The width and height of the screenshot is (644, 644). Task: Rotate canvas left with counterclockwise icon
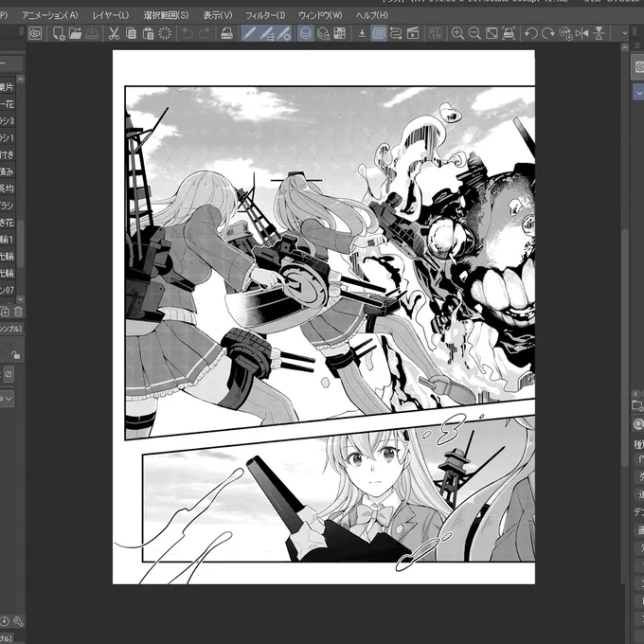click(531, 33)
